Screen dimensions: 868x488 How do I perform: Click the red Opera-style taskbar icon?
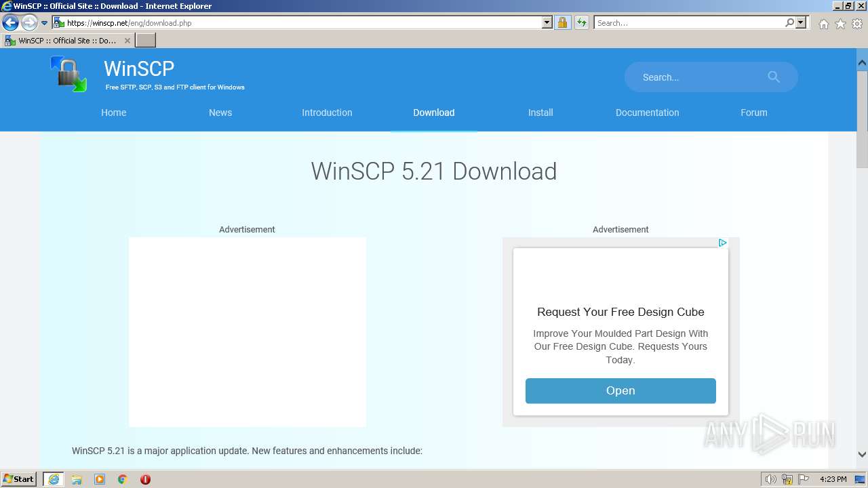145,479
